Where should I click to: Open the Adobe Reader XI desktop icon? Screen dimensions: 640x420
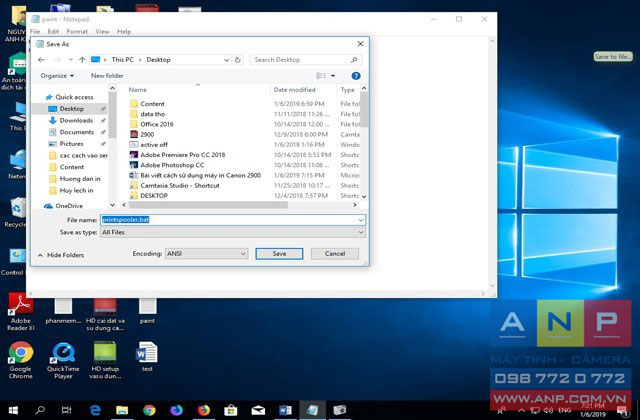pos(20,312)
